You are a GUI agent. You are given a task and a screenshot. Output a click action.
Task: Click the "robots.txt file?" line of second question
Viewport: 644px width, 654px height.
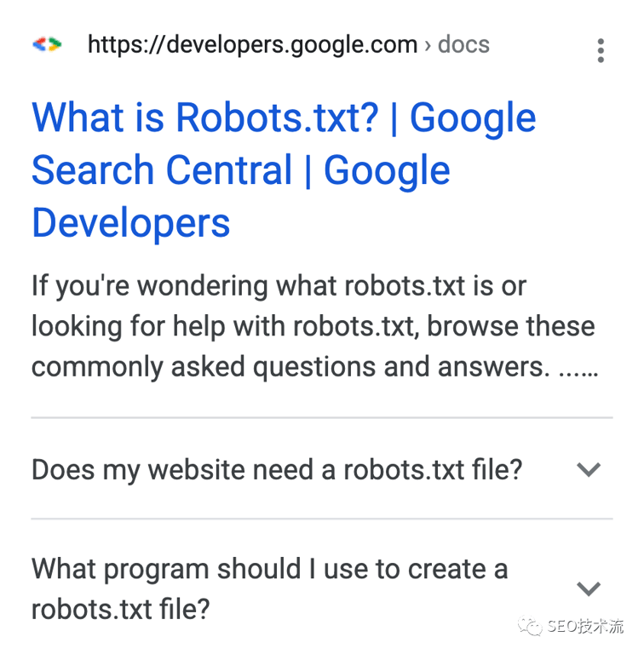(121, 610)
